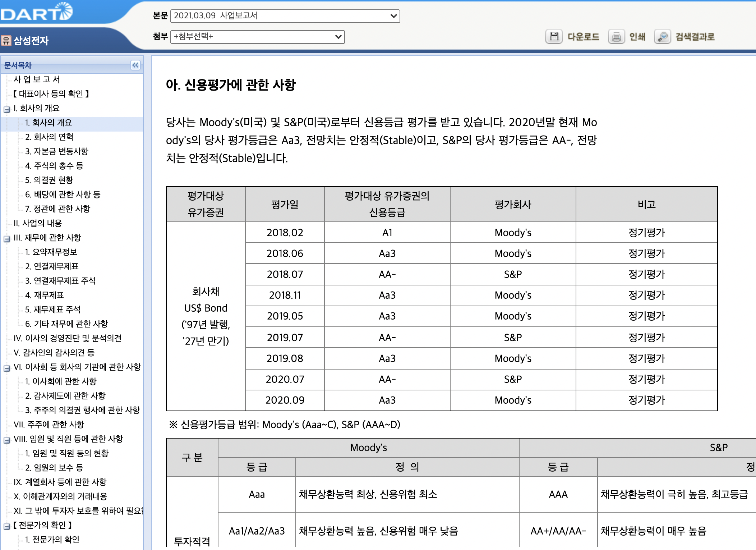Collapse the I. 회사의 개요 tree node
Image resolution: width=756 pixels, height=550 pixels.
pos(6,109)
